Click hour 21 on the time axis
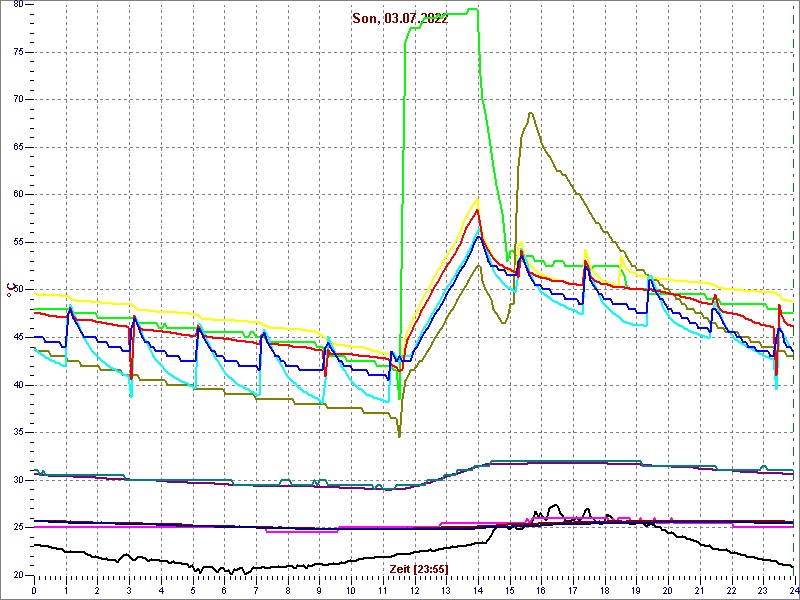Screen dimensions: 800x600 coord(699,591)
